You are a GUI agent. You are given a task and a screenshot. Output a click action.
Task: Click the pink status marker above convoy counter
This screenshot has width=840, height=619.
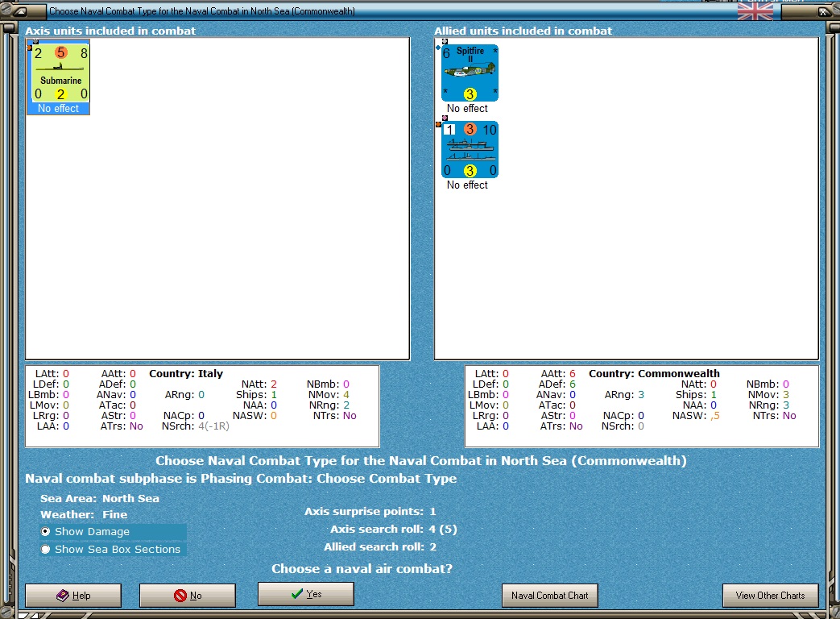[445, 118]
